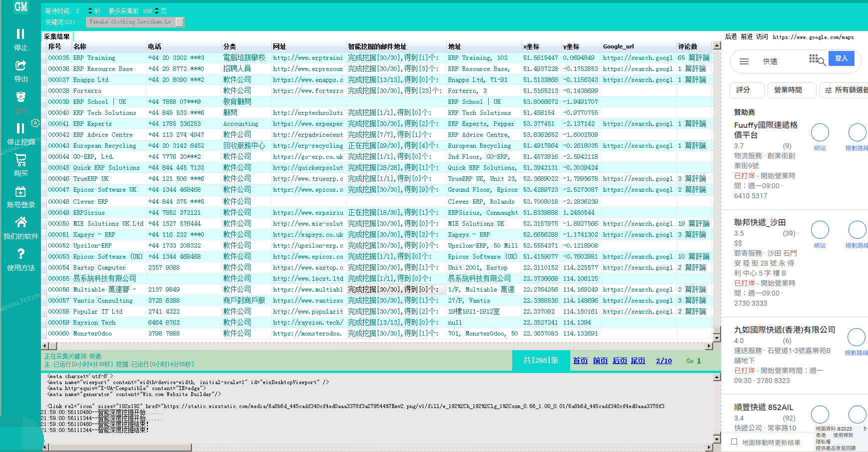
Task: Click the 购买 shopping cart icon
Action: click(x=20, y=160)
